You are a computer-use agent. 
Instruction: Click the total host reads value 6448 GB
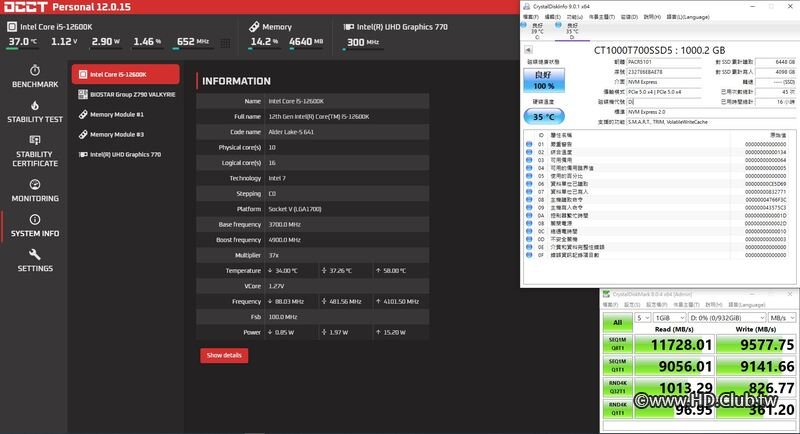click(x=776, y=62)
